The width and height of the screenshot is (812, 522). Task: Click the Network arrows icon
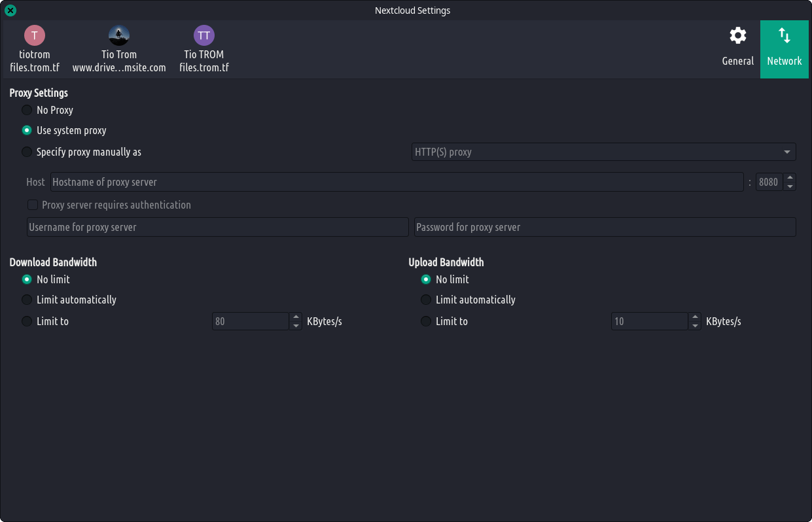(x=784, y=36)
